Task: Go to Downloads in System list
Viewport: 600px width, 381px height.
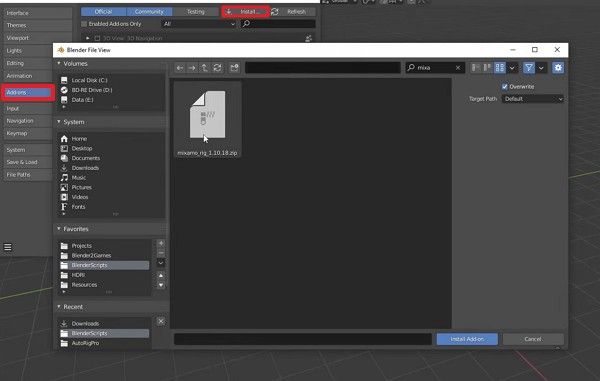Action: [85, 168]
